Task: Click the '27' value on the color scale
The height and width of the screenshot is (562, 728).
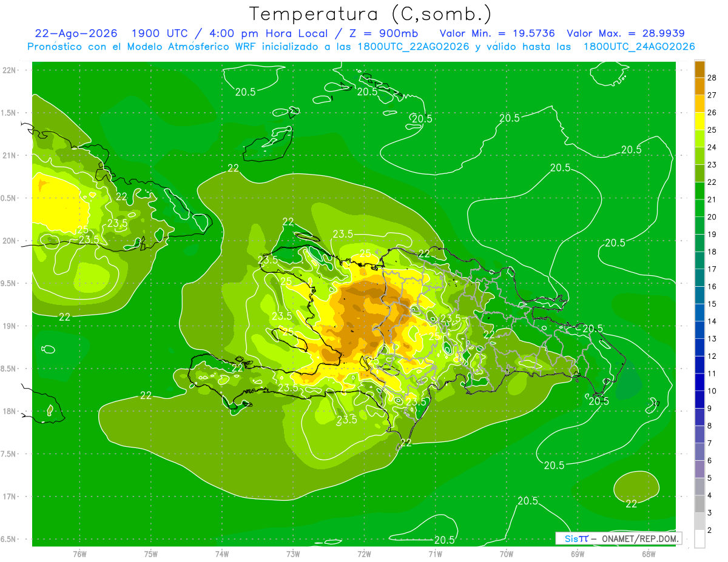Action: click(x=712, y=95)
